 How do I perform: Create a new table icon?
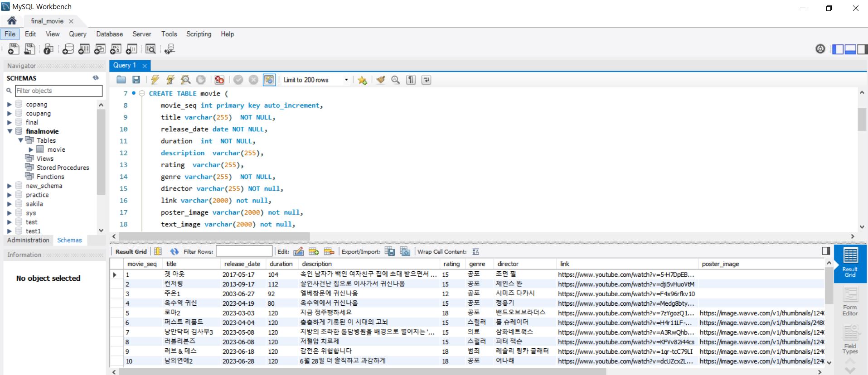[84, 49]
